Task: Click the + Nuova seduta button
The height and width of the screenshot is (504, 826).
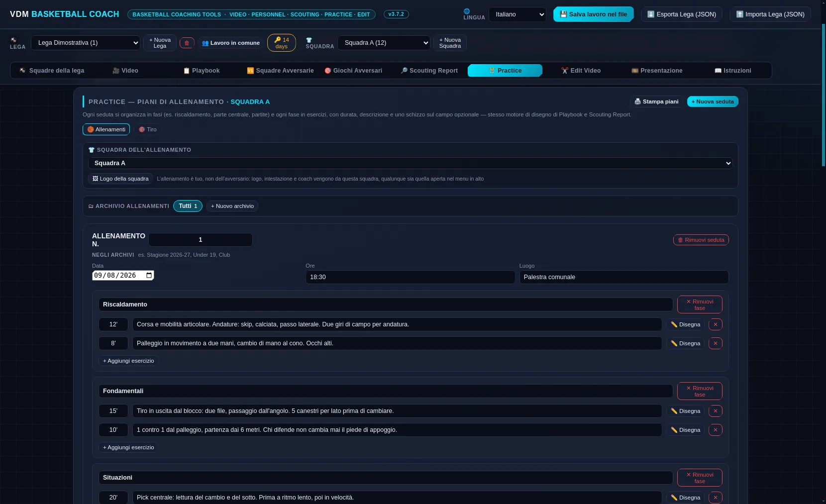Action: point(713,101)
